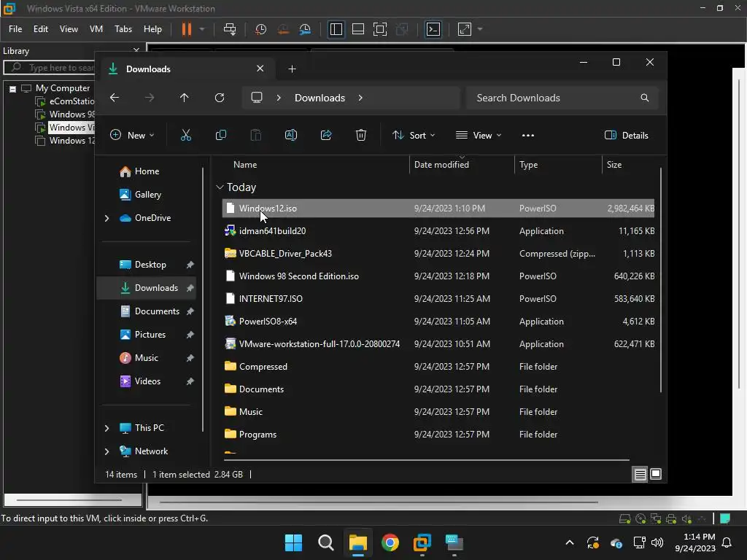The image size is (747, 560).
Task: Click Downloads in the address breadcrumb
Action: click(x=320, y=98)
